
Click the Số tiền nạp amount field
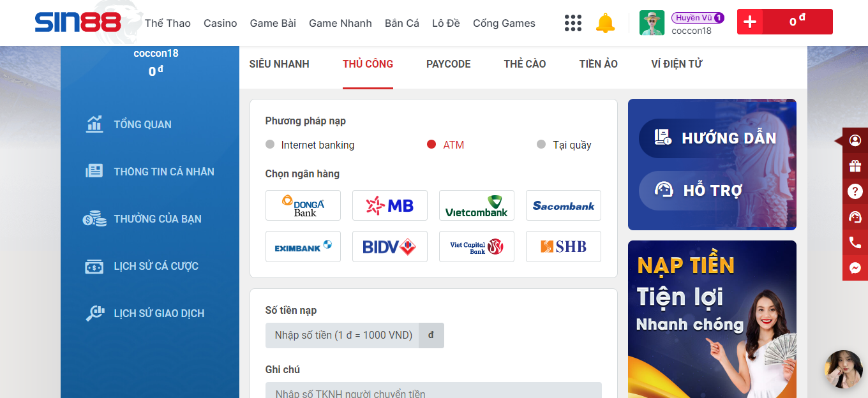tap(343, 335)
